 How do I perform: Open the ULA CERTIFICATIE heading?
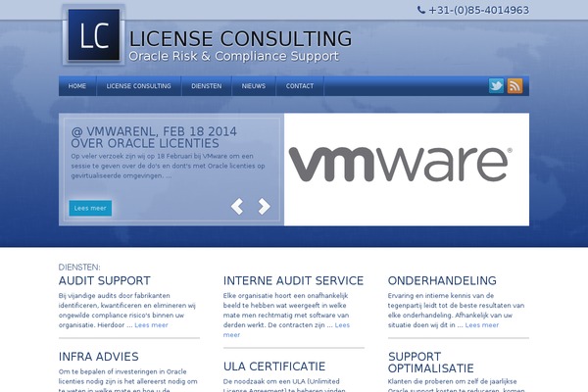pyautogui.click(x=274, y=367)
